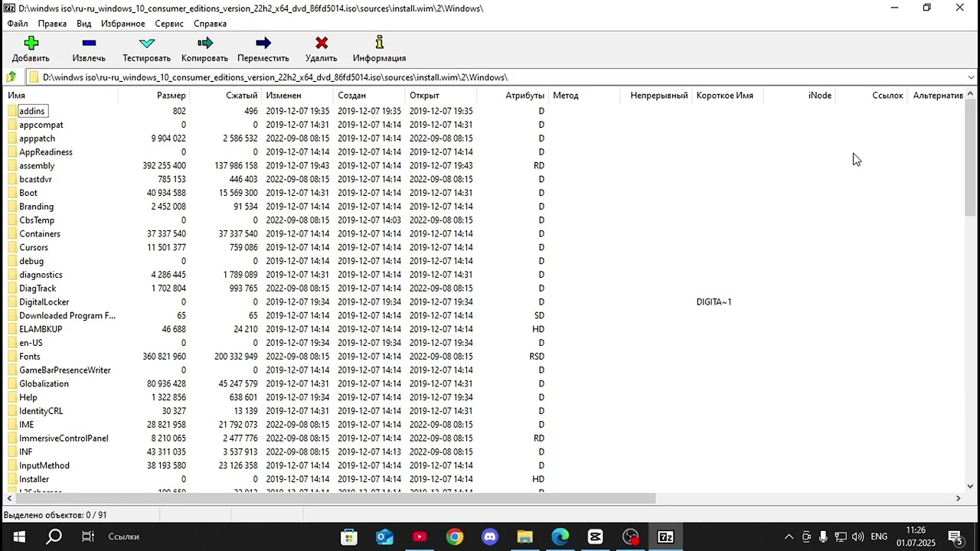Open the Правка menu
Image resolution: width=980 pixels, height=551 pixels.
[52, 24]
